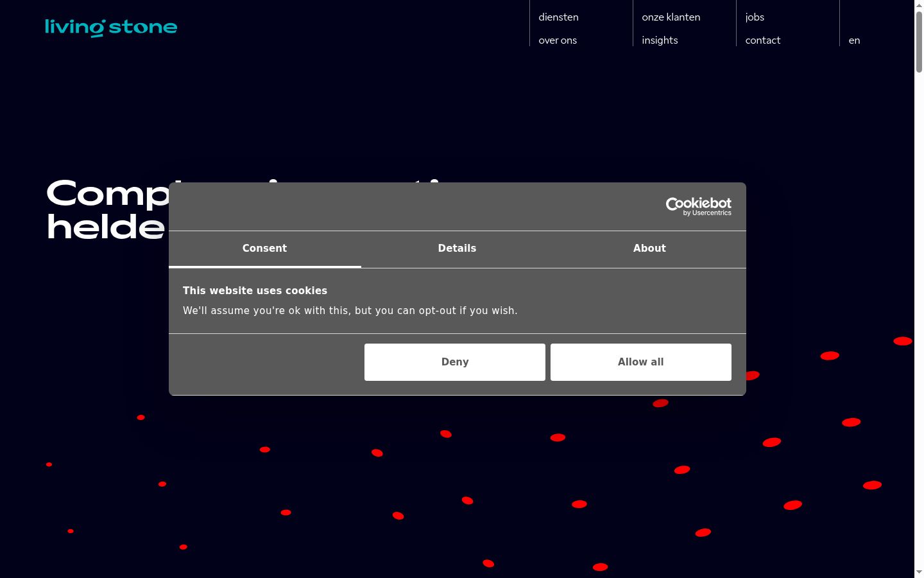Screen dimensions: 924x578
Task: Click the scrollbar down arrow
Action: click(919, 572)
